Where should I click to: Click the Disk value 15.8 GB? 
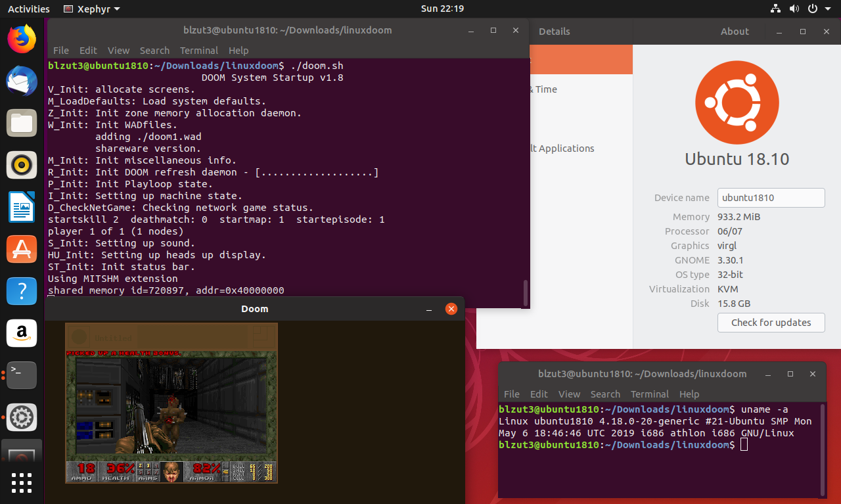(734, 304)
